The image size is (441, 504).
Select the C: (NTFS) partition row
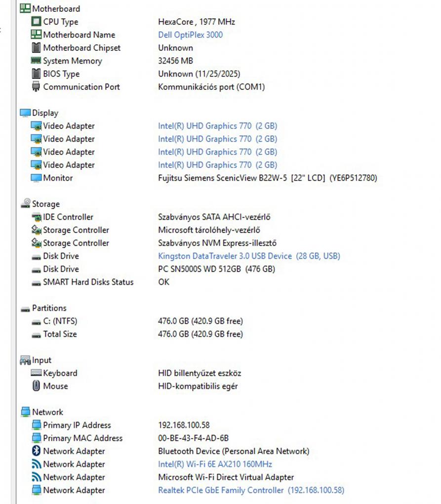pos(60,321)
